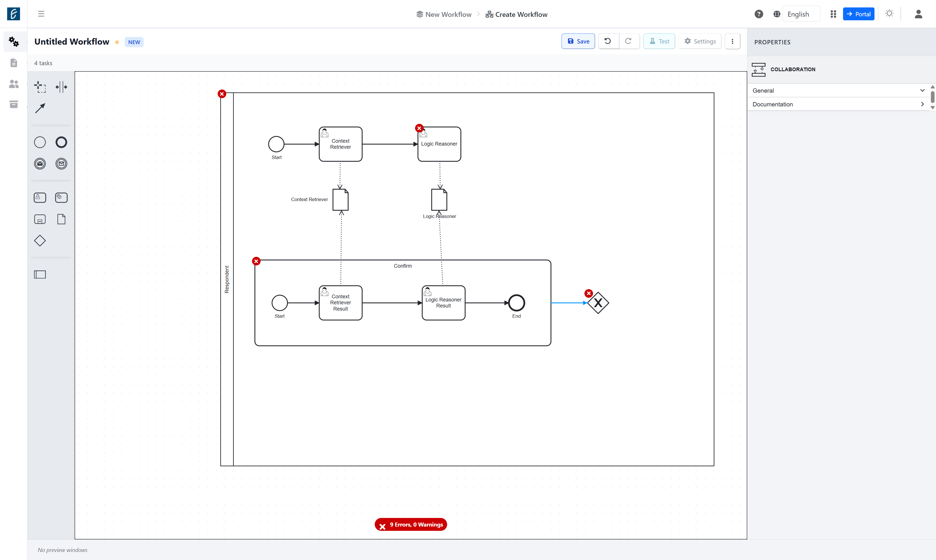Add a gateway diamond from palette
Screen dimensions: 936x560
[40, 241]
